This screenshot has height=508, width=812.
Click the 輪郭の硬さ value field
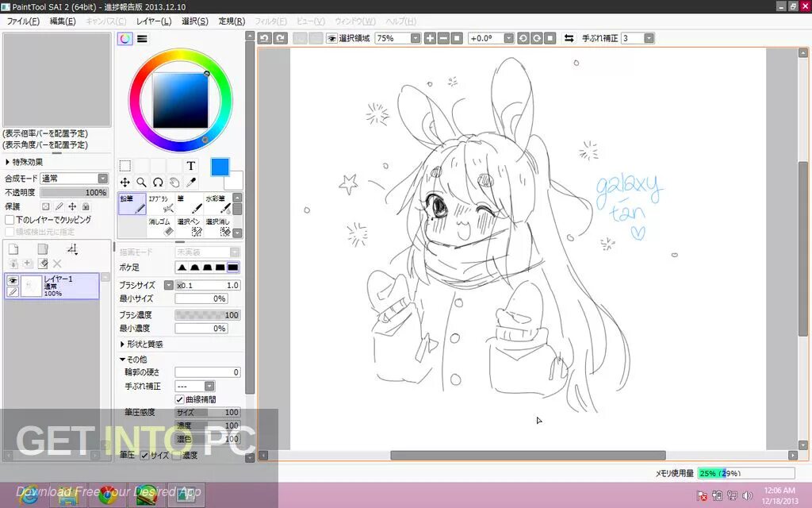coord(207,372)
